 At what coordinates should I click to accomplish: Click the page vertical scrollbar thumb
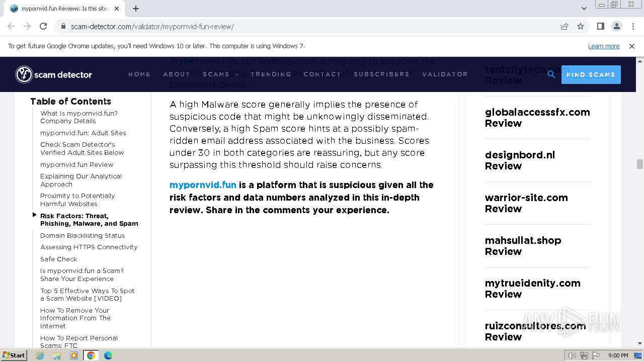tap(639, 164)
